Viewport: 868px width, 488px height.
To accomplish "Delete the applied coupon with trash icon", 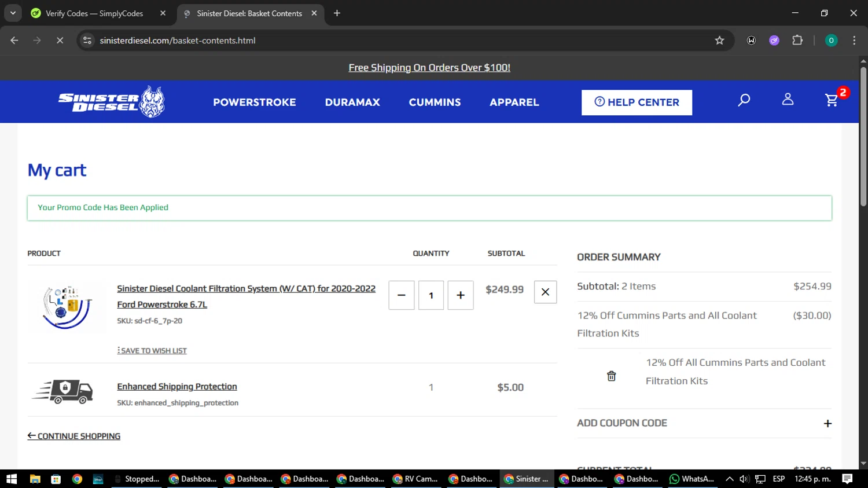I will coord(611,376).
